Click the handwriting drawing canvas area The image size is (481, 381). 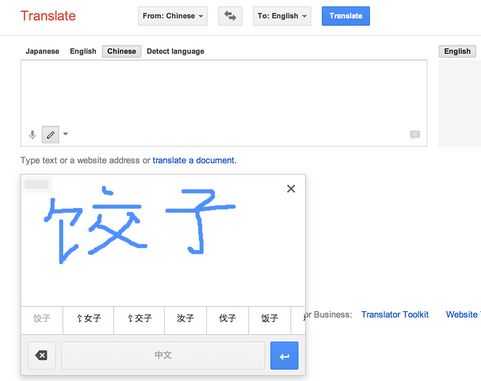tap(163, 240)
